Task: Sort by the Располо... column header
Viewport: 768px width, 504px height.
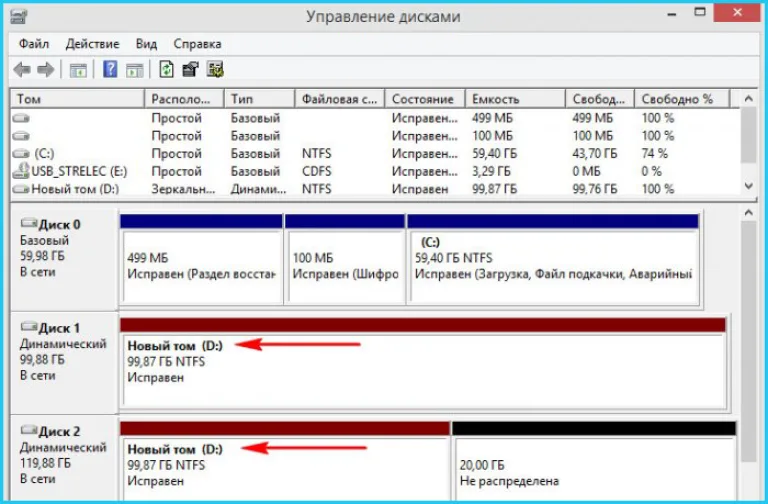Action: (185, 99)
